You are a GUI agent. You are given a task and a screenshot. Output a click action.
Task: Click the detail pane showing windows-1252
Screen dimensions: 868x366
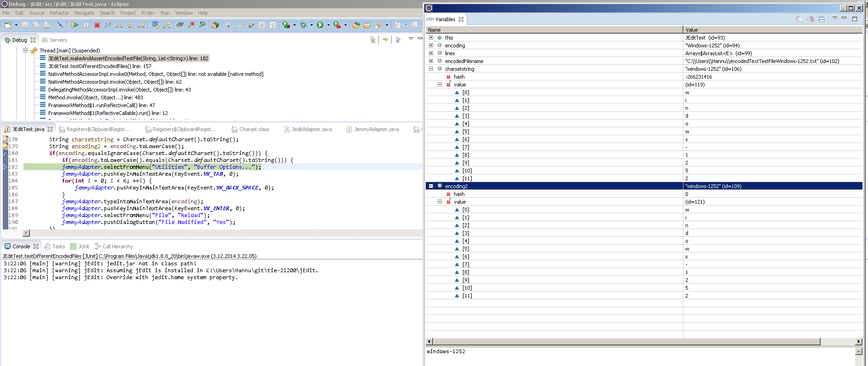point(641,356)
